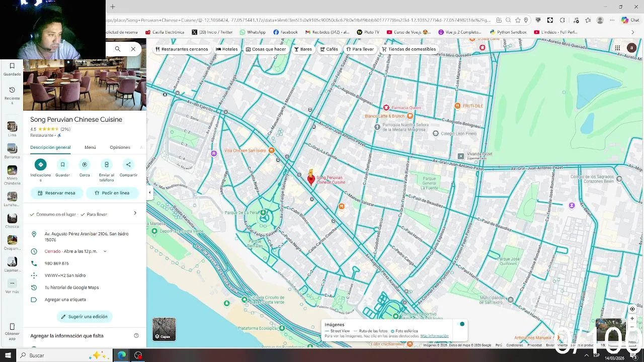This screenshot has height=362, width=644.
Task: Click the Windows Start button
Action: [8, 355]
